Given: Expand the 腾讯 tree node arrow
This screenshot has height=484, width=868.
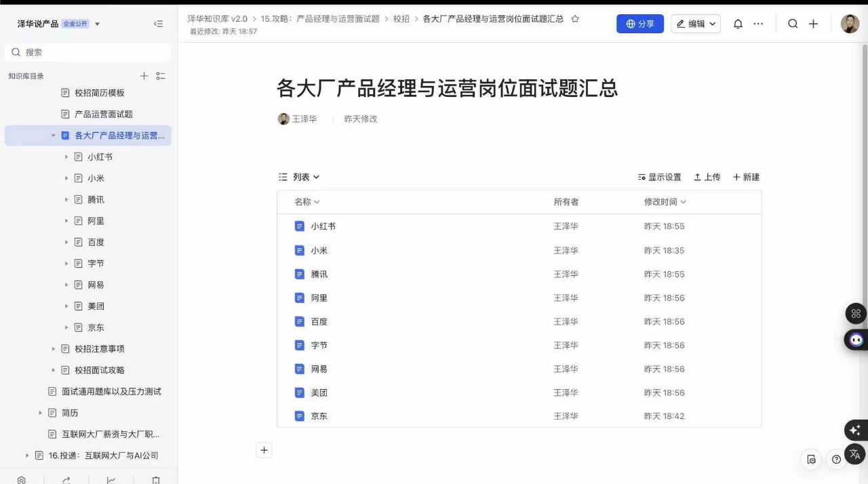Looking at the screenshot, I should click(66, 199).
